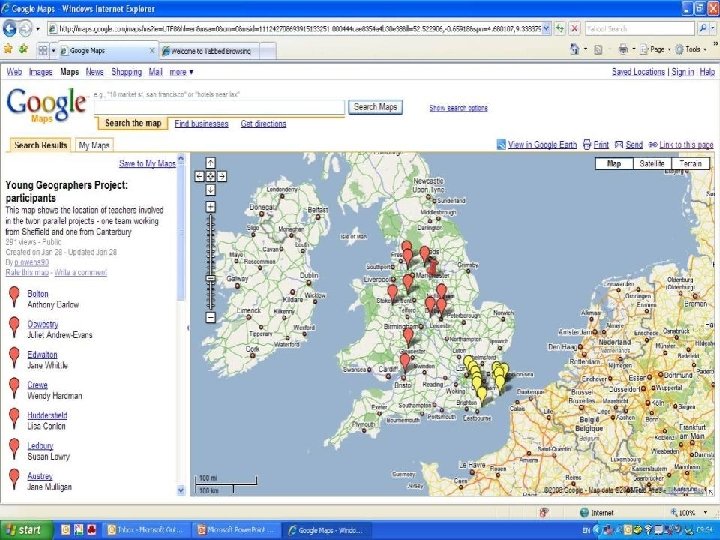Click the browser address bar
Screen dimensions: 720x540
pos(294,28)
